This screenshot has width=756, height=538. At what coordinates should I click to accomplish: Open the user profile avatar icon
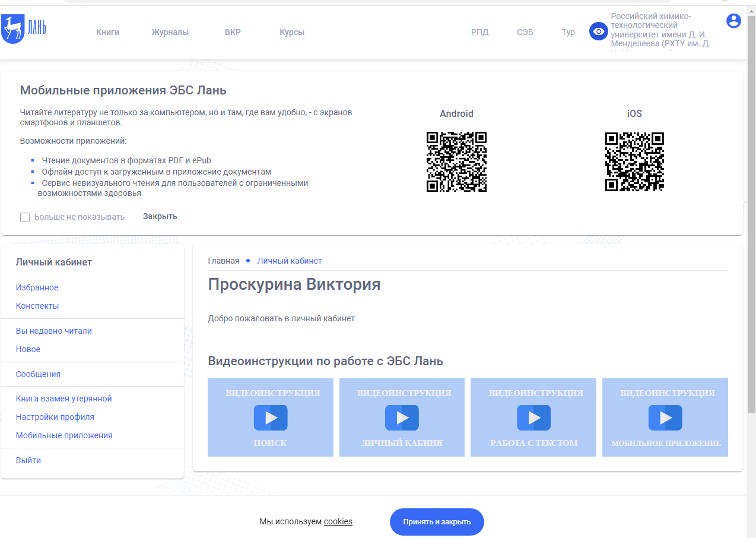(733, 21)
